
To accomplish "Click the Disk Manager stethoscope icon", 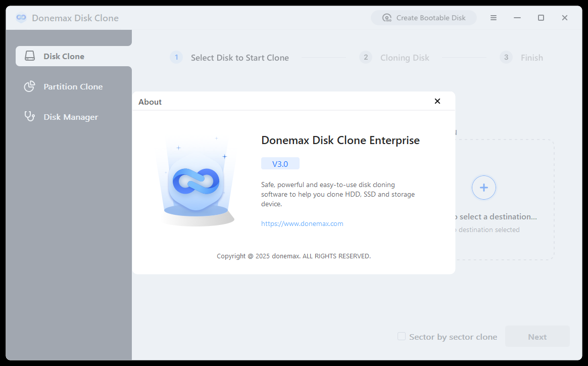I will 30,116.
